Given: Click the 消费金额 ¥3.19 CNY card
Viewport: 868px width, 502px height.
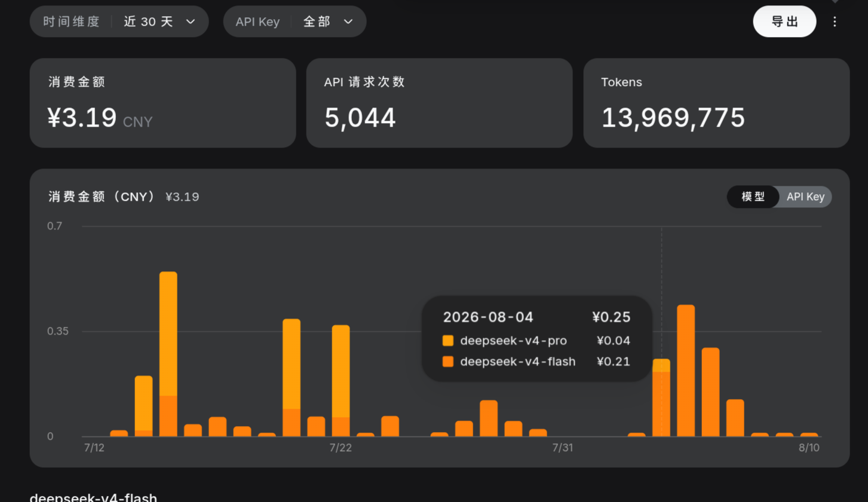Looking at the screenshot, I should [x=162, y=103].
